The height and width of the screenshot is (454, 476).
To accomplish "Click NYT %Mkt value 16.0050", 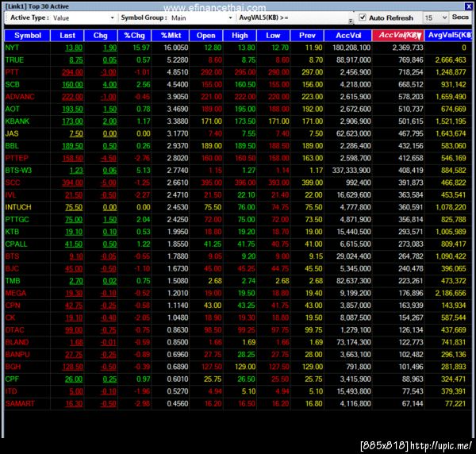I will pos(176,48).
